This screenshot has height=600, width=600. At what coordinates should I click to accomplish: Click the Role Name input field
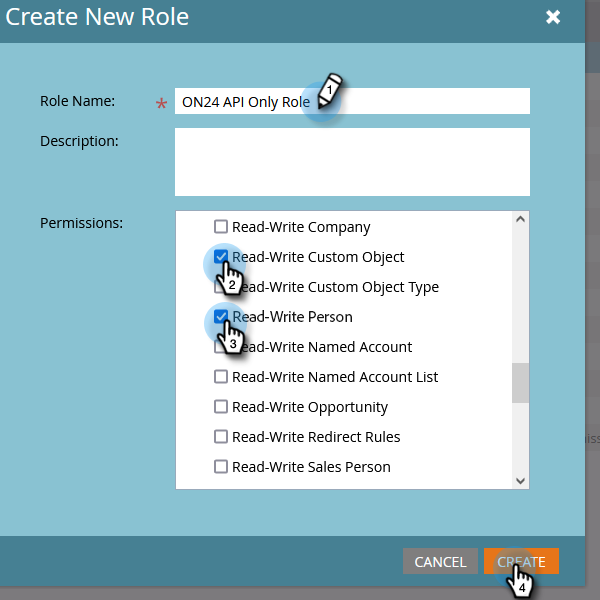352,101
